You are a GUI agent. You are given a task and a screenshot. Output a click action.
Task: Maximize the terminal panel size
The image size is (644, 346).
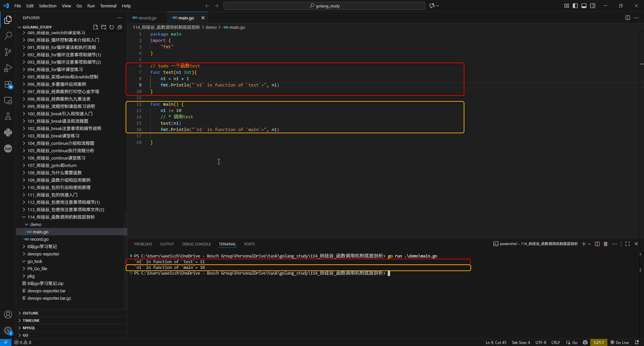pos(628,244)
